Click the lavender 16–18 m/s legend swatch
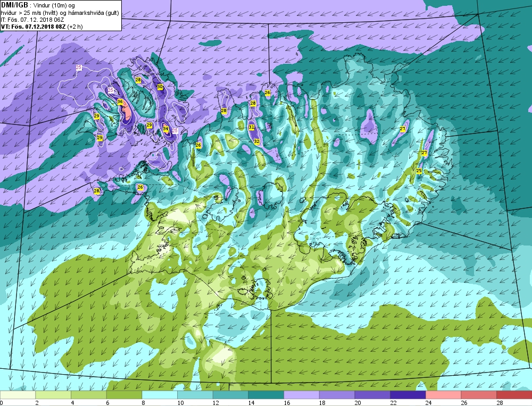The image size is (532, 406). (301, 395)
